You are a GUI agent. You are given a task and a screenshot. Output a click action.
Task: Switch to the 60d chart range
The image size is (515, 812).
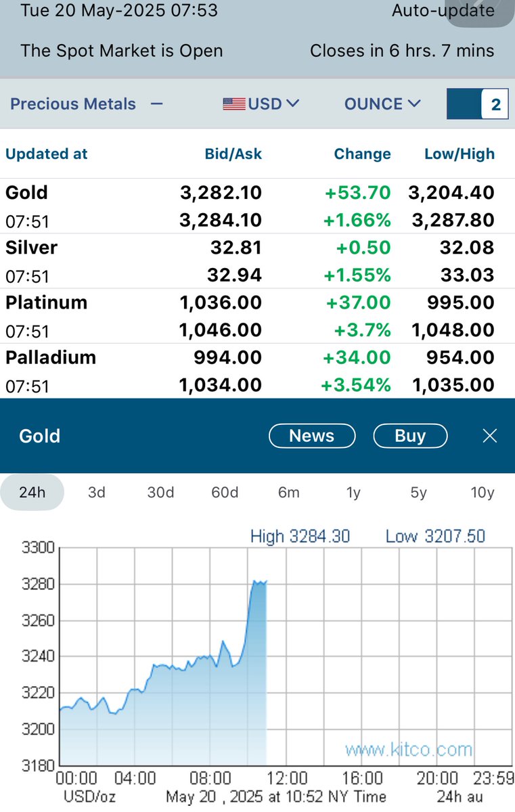coord(225,493)
